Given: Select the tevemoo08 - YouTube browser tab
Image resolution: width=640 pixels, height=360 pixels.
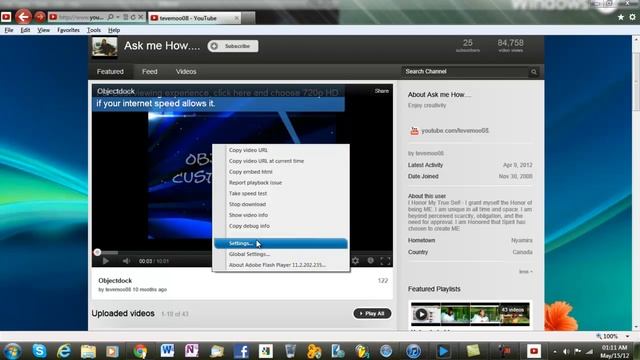Looking at the screenshot, I should pos(194,18).
